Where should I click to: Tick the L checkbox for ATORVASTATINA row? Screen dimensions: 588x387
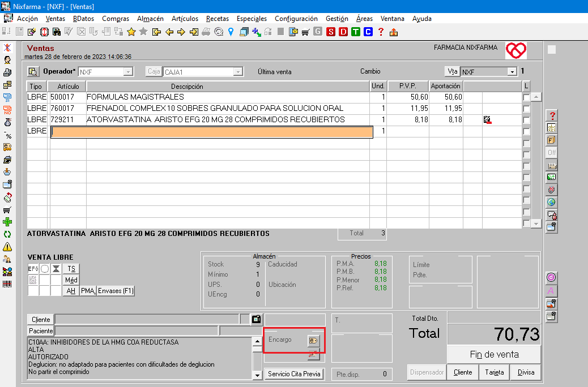coord(526,120)
